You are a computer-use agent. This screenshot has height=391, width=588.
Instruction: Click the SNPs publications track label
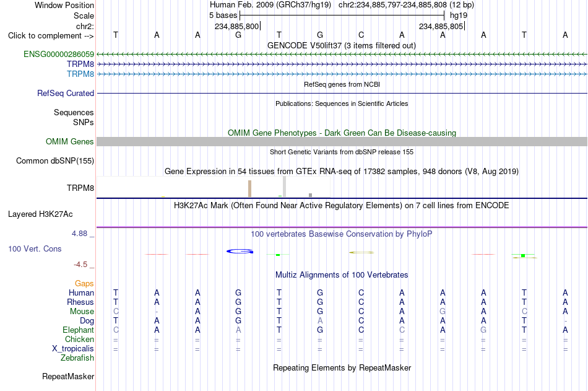84,122
